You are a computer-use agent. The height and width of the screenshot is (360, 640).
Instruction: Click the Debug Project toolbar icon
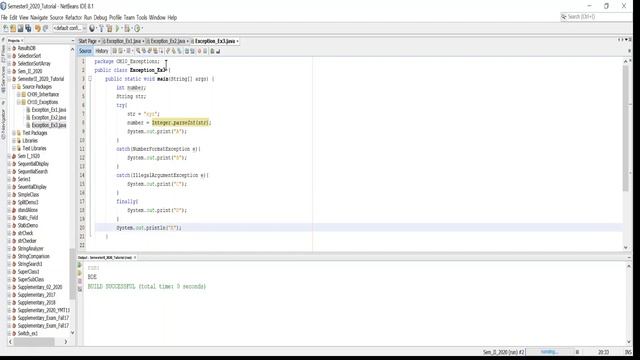click(127, 28)
